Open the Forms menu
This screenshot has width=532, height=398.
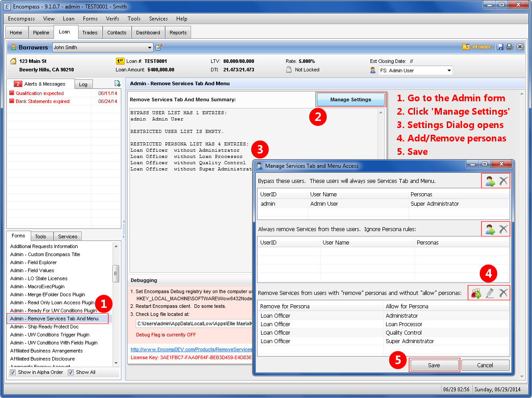click(x=90, y=19)
